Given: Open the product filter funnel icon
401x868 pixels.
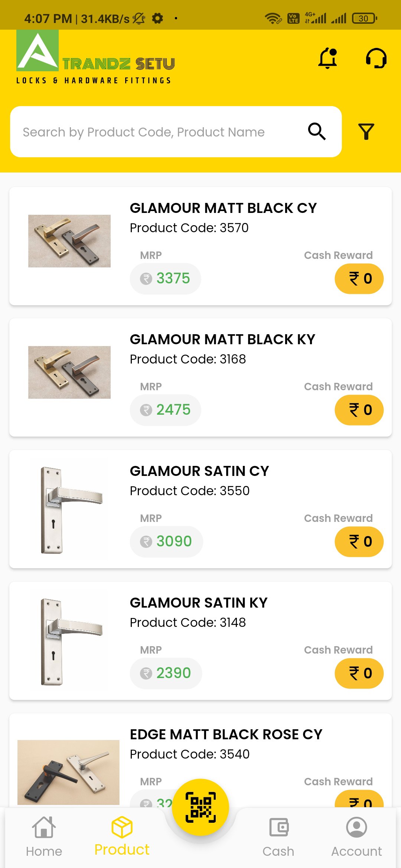Looking at the screenshot, I should click(366, 132).
